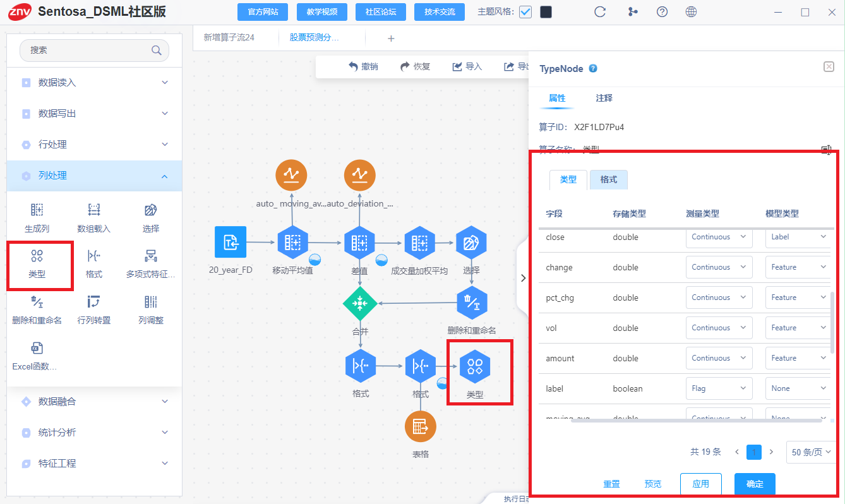Click the 预览 preview link
845x504 pixels.
pos(653,484)
